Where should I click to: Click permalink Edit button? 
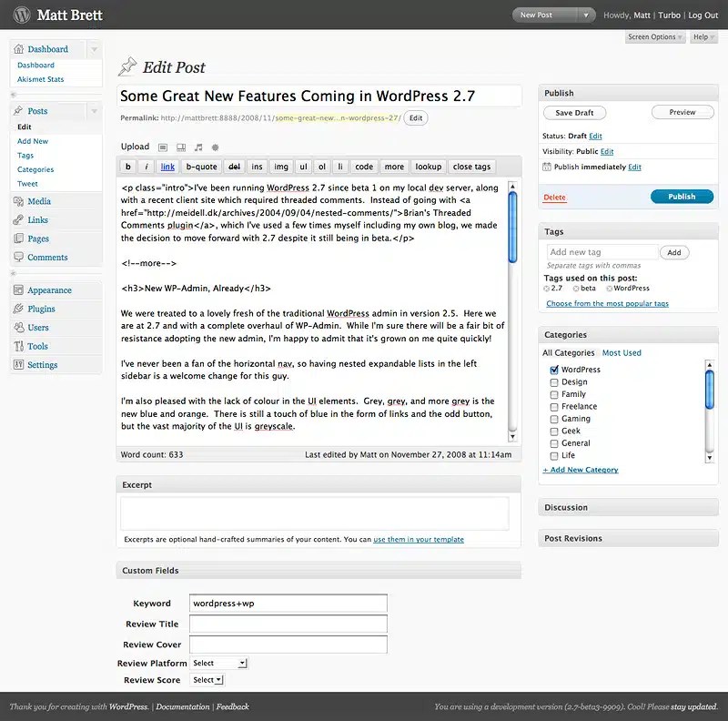pyautogui.click(x=416, y=118)
